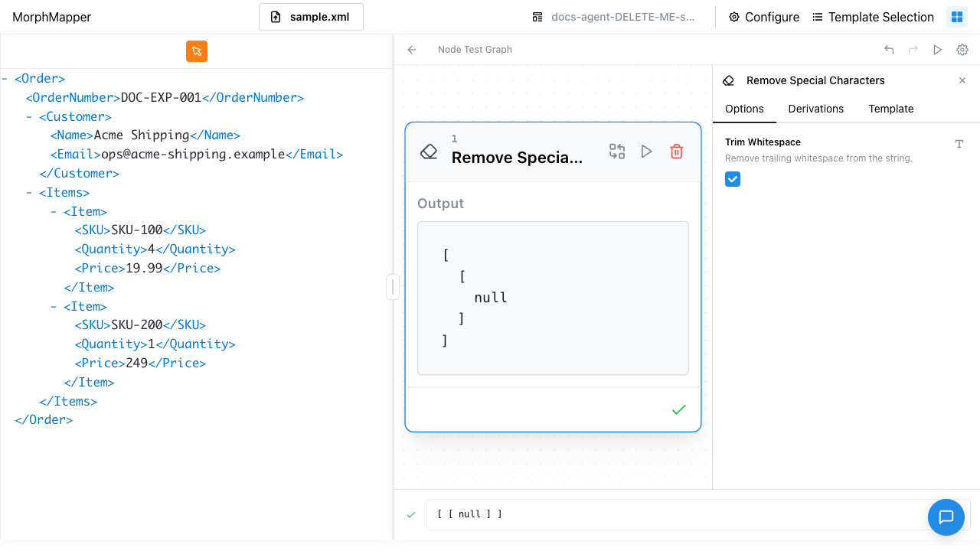Click the null value in the Output box
Viewport: 980px width, 551px height.
pos(491,298)
